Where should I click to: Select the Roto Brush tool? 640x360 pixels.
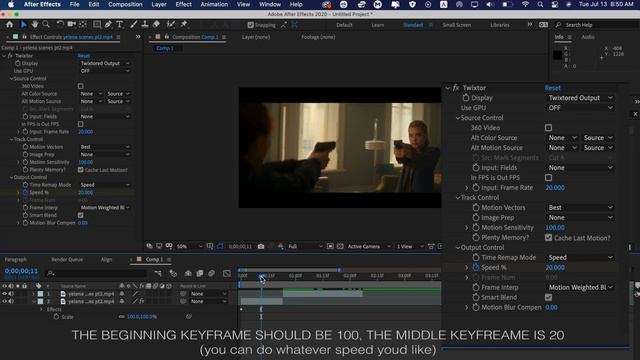[171, 24]
